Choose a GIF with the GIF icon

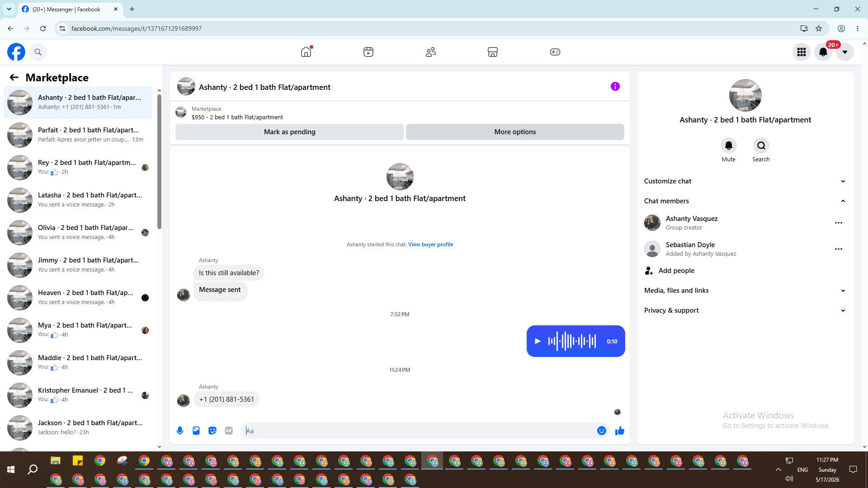point(229,431)
